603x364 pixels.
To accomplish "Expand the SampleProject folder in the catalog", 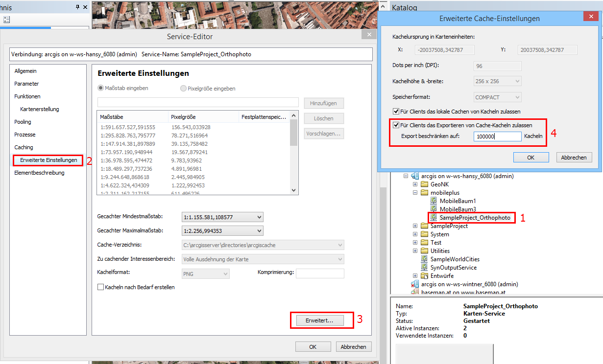I will [415, 226].
